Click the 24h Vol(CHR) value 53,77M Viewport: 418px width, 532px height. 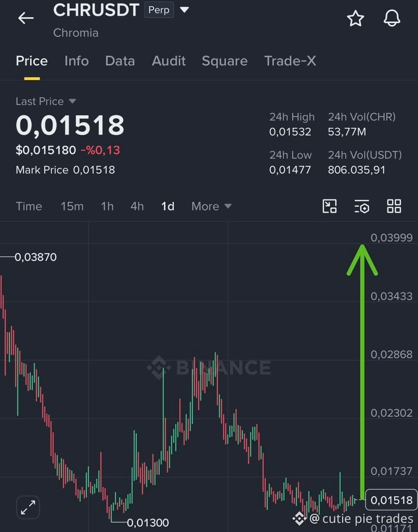pyautogui.click(x=347, y=131)
